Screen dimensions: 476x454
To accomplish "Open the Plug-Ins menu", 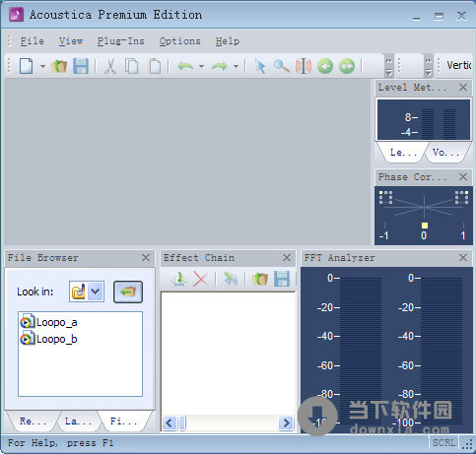I will point(121,41).
